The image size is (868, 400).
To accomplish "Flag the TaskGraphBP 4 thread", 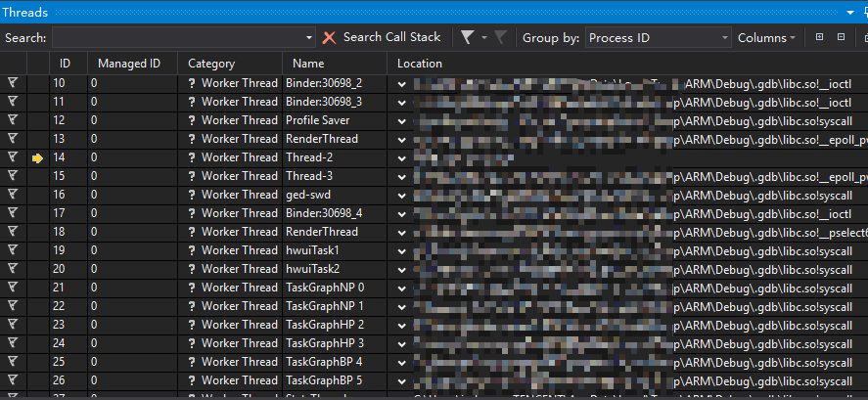I will pyautogui.click(x=13, y=362).
